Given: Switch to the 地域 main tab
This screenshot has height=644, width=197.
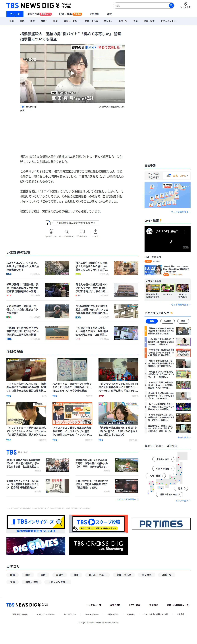Looking at the screenshot, I should 109,14.
